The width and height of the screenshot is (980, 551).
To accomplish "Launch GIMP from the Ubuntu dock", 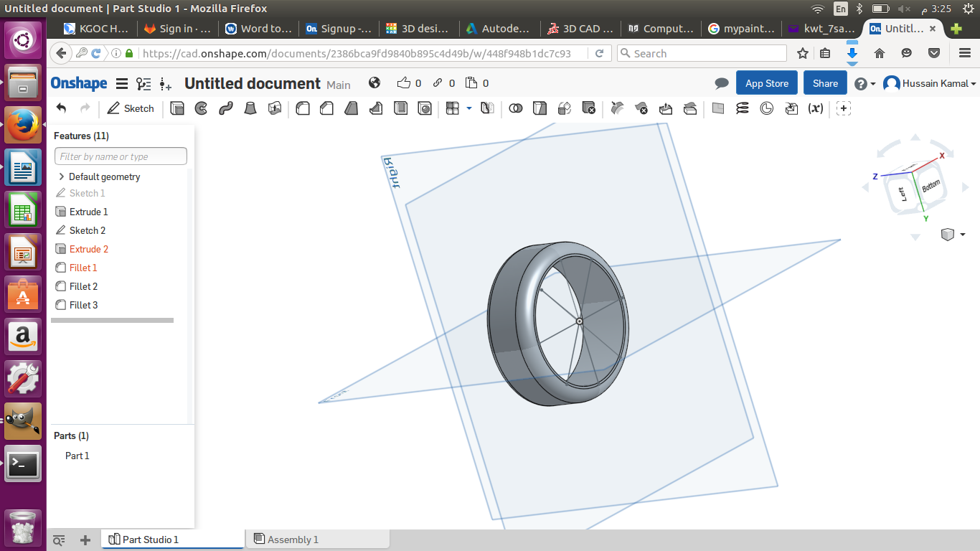I will coord(23,420).
